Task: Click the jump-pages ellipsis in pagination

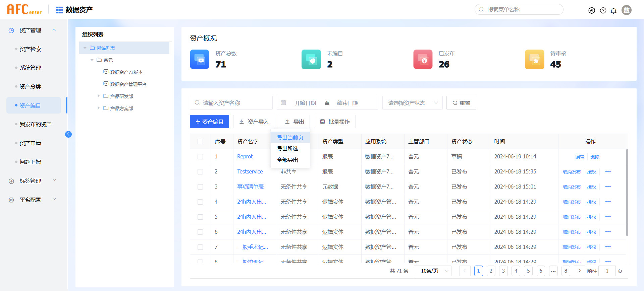Action: click(x=553, y=271)
